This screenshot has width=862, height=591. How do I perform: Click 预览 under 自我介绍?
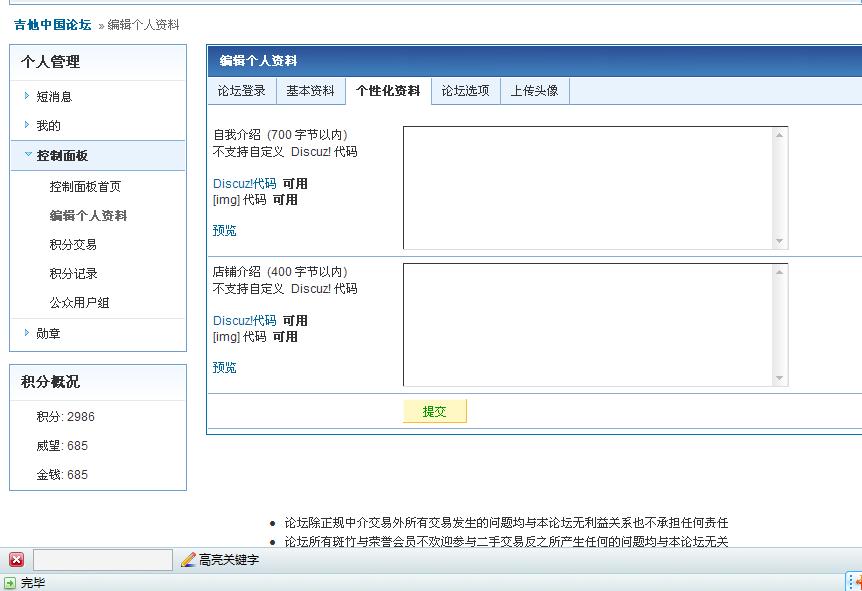coord(225,231)
